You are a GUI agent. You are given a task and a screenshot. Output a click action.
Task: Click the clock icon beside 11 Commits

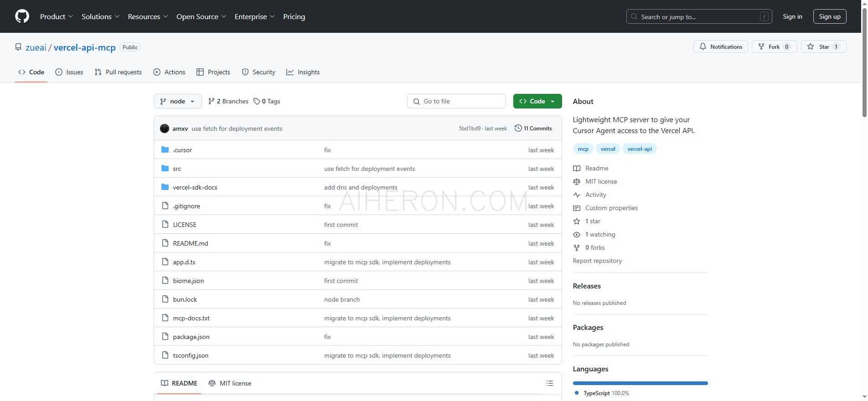point(518,128)
